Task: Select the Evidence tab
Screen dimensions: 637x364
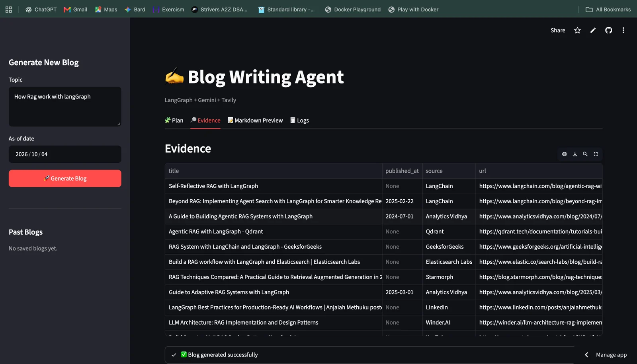Action: coord(205,121)
